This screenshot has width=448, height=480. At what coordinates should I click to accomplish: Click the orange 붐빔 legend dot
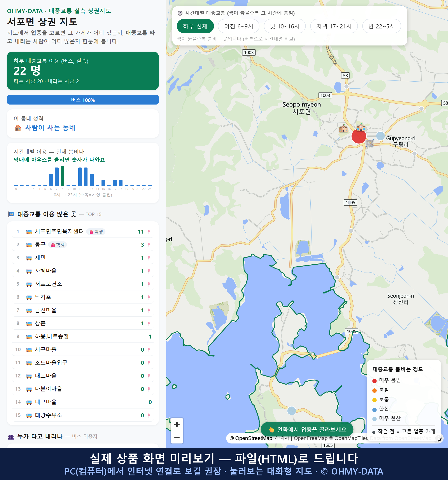point(374,390)
